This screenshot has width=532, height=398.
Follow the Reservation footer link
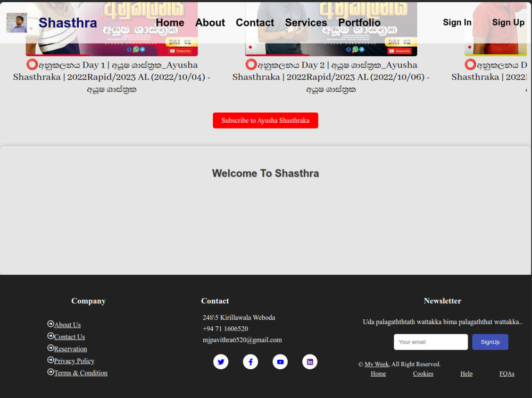(71, 349)
